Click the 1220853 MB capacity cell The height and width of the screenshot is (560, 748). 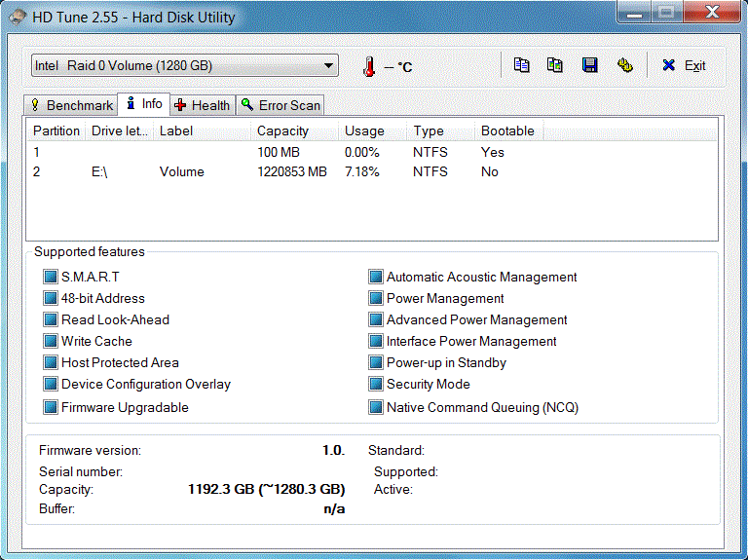pos(292,171)
